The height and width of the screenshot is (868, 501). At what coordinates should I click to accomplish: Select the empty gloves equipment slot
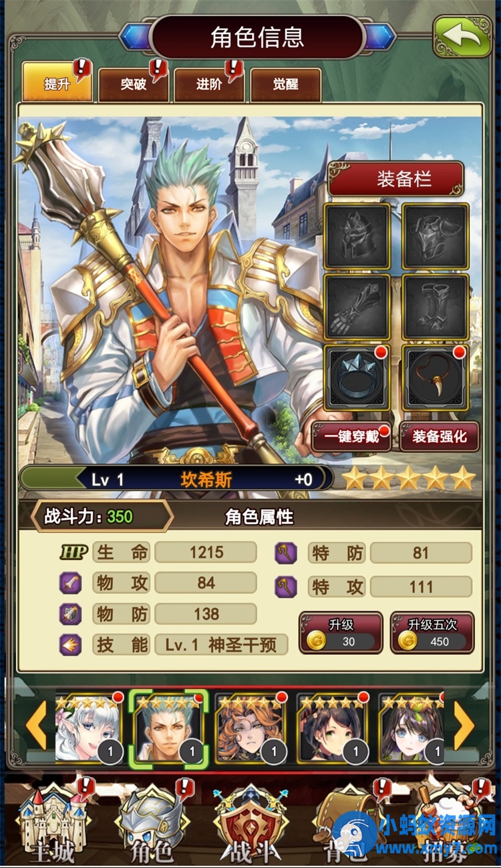pyautogui.click(x=357, y=307)
